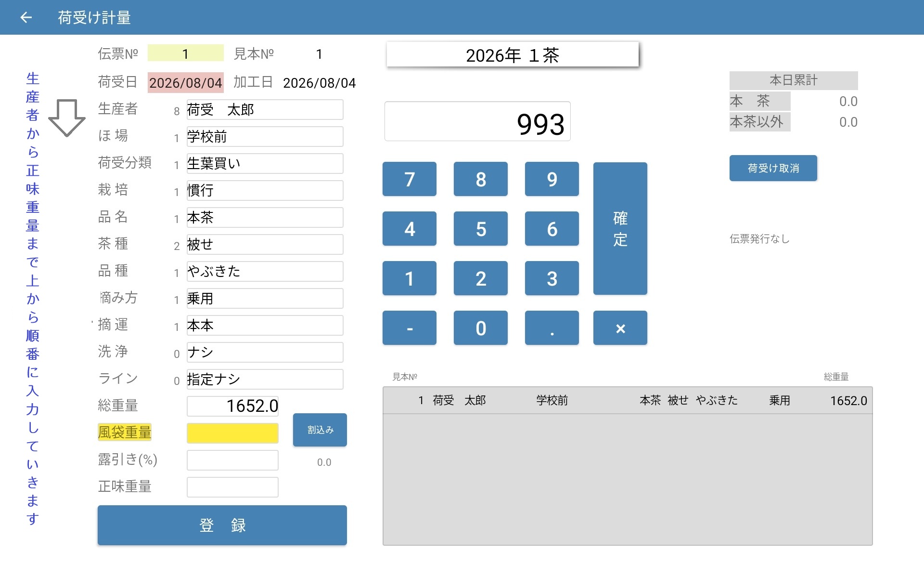This screenshot has height=578, width=924.
Task: Cancel receipt with 荷受け取消 button
Action: point(773,168)
